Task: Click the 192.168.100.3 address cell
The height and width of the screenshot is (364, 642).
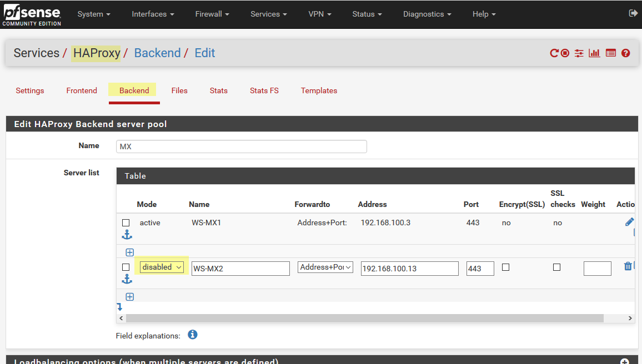Action: 385,223
